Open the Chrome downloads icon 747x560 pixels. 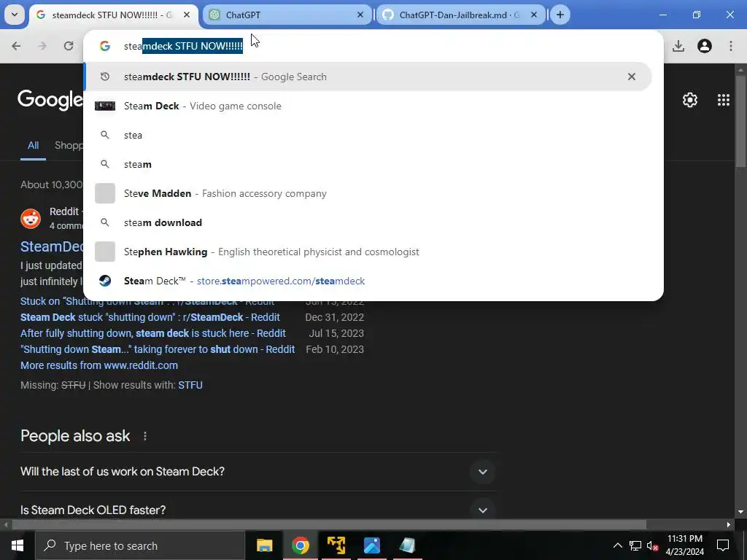point(678,46)
